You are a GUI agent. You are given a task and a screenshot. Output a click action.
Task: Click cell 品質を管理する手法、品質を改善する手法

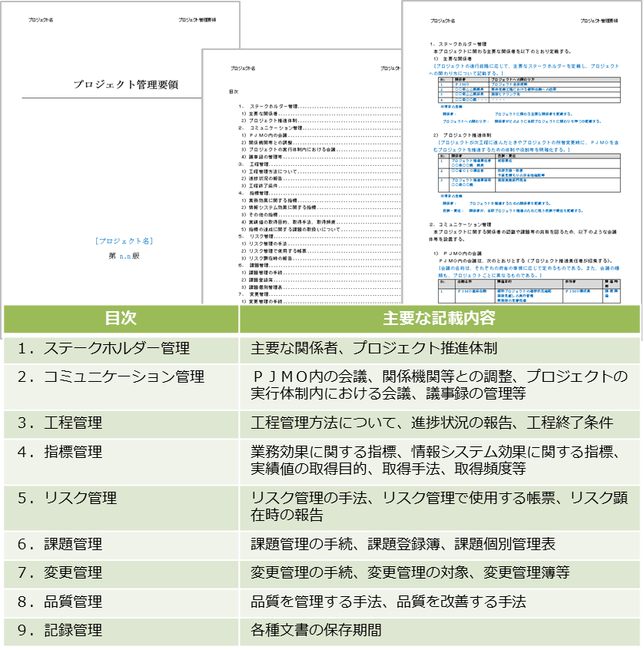[440, 602]
